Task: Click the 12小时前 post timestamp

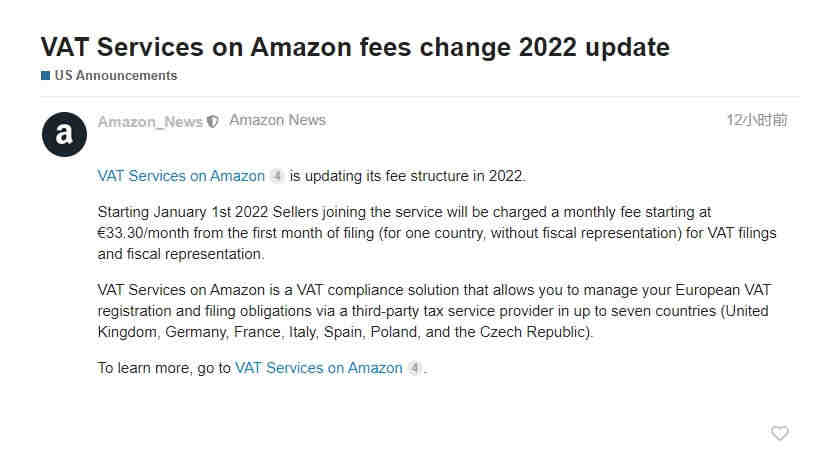Action: tap(757, 120)
